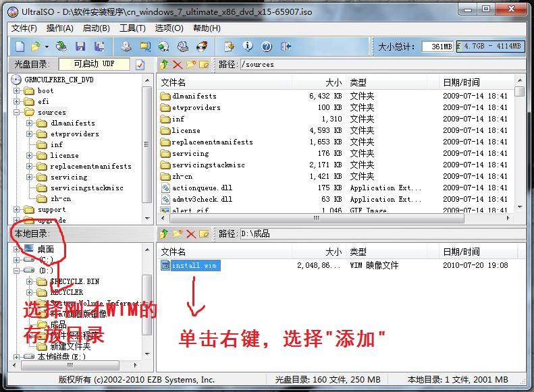Viewport: 534px width, 392px height.
Task: Click the Save As toolbar icon
Action: click(x=99, y=47)
